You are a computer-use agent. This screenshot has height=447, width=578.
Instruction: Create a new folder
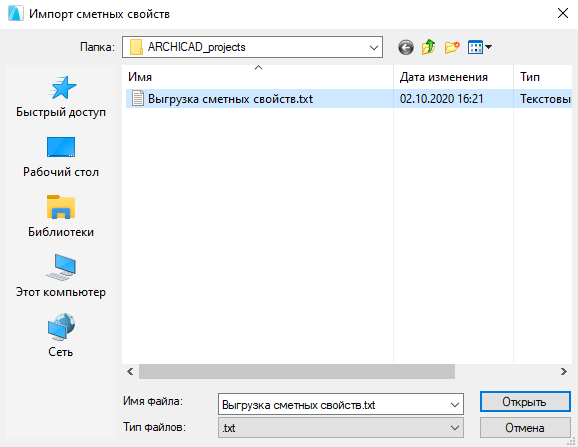click(452, 47)
